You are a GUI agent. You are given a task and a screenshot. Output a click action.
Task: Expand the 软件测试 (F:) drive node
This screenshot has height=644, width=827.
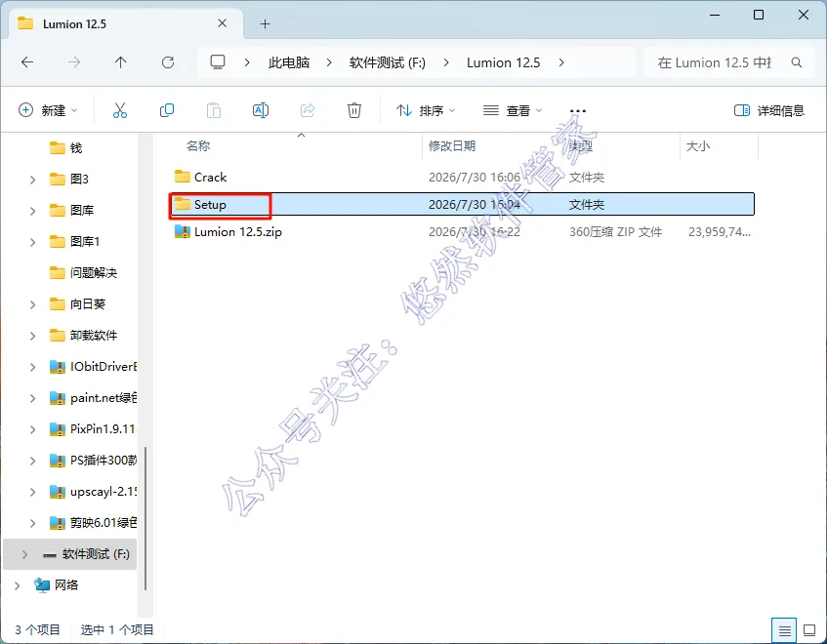pos(24,554)
